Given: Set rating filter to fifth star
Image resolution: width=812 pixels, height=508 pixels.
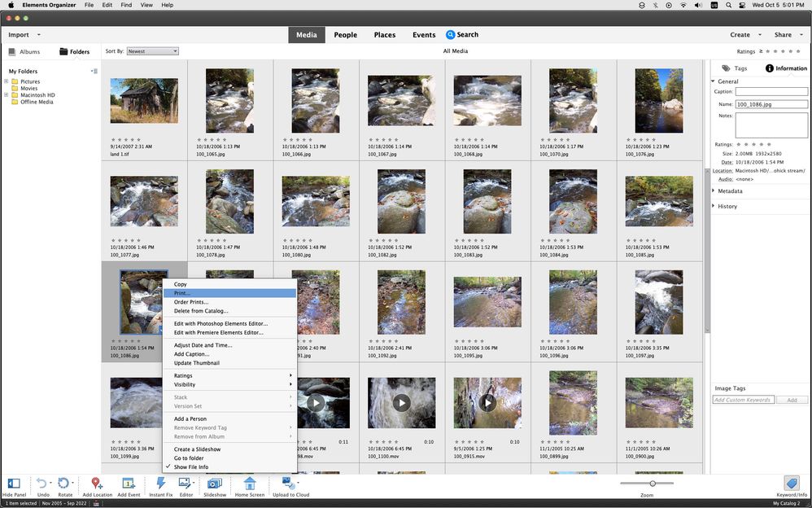Looking at the screenshot, I should [798, 51].
